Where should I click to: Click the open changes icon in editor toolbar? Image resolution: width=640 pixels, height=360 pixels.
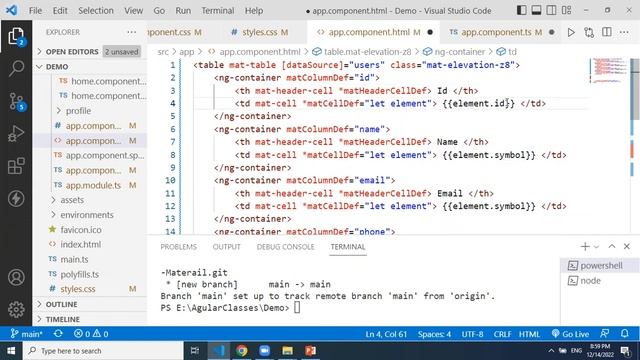coord(589,32)
